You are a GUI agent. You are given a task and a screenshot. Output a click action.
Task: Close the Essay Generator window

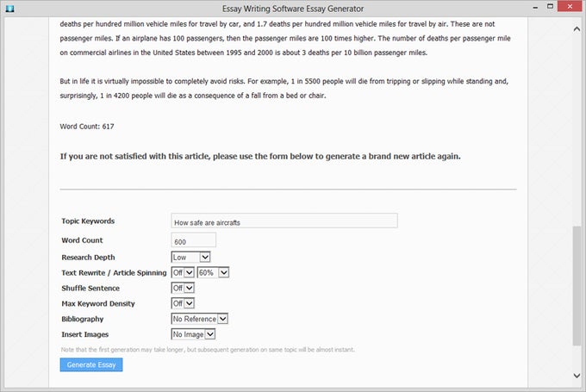click(x=570, y=6)
